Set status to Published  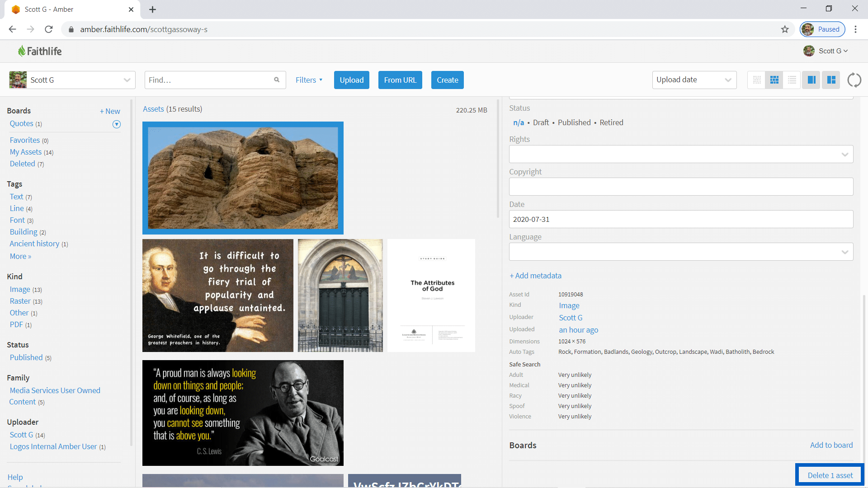574,122
